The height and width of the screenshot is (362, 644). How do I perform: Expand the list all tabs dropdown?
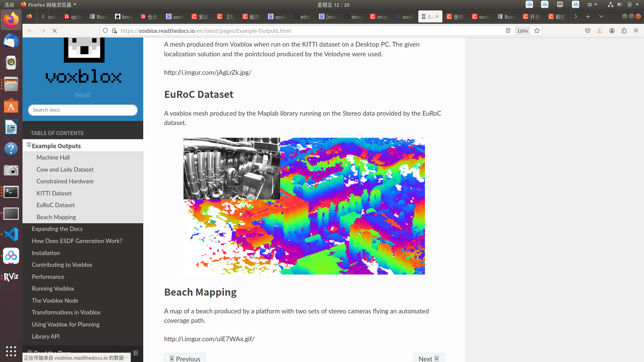tap(601, 16)
